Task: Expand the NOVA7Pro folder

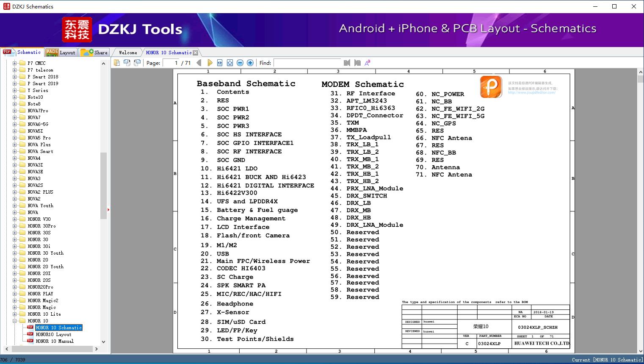Action: [x=14, y=111]
